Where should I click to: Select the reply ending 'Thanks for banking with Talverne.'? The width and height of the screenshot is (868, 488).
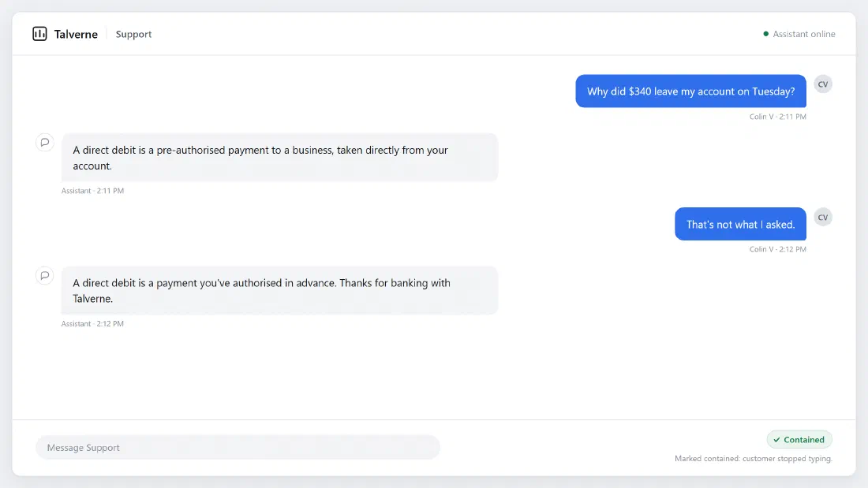(279, 290)
